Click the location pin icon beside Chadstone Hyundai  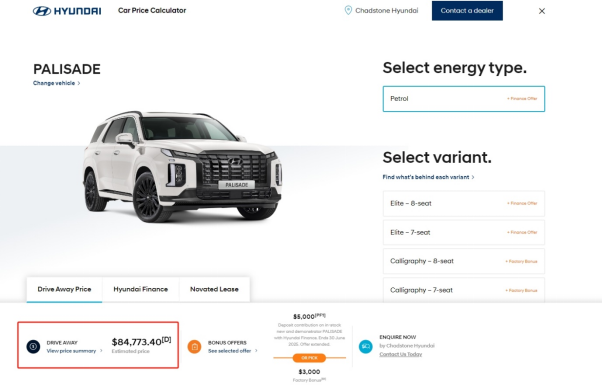click(x=348, y=10)
